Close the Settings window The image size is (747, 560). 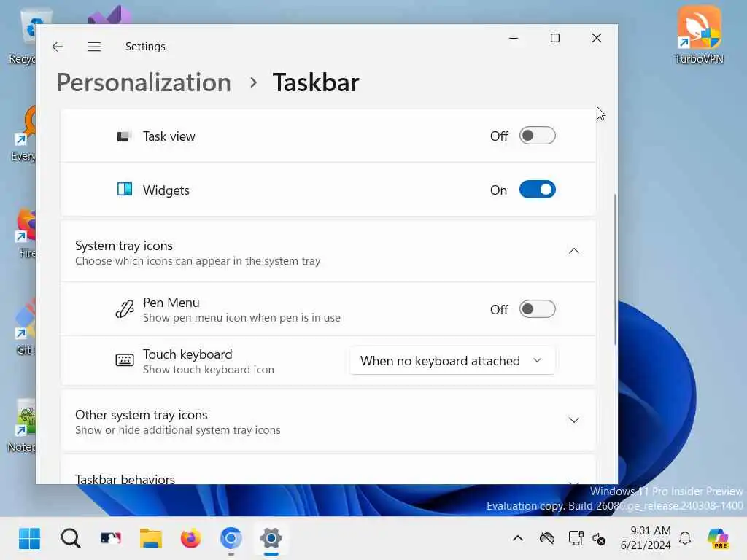tap(597, 38)
